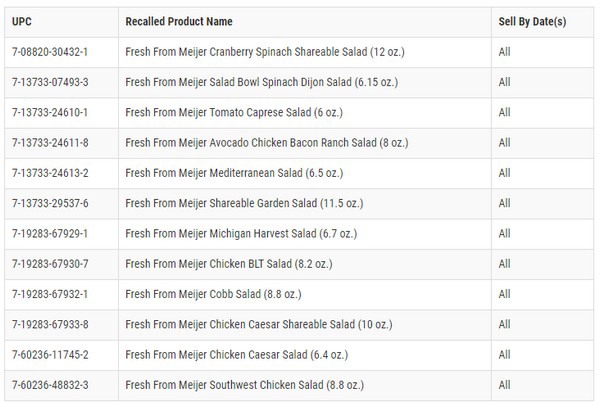This screenshot has height=407, width=600.
Task: Click the UPC column header
Action: tap(21, 22)
